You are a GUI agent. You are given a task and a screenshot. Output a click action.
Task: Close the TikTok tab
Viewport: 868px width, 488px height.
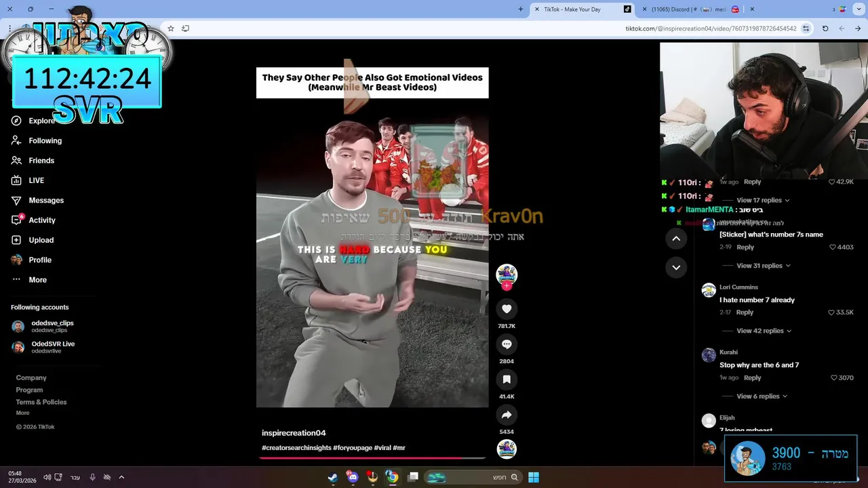pyautogui.click(x=537, y=9)
